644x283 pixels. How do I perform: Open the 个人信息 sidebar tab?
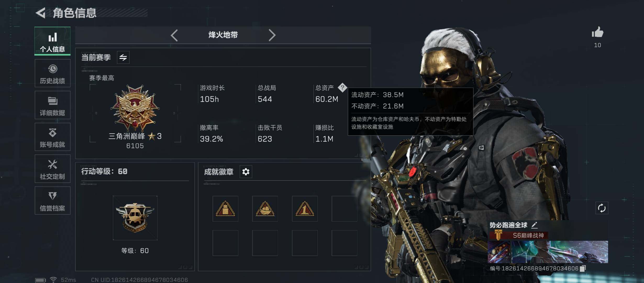point(52,41)
